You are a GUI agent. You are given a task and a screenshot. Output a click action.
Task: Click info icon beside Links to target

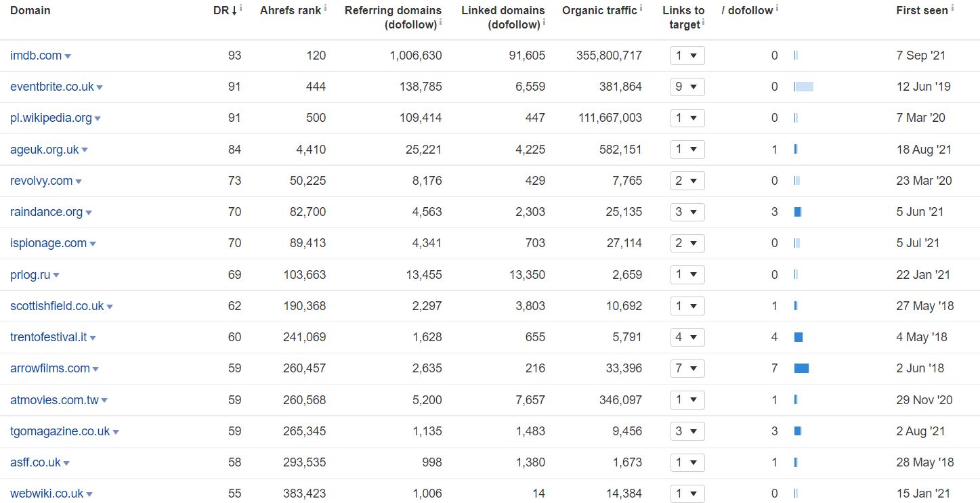point(704,22)
